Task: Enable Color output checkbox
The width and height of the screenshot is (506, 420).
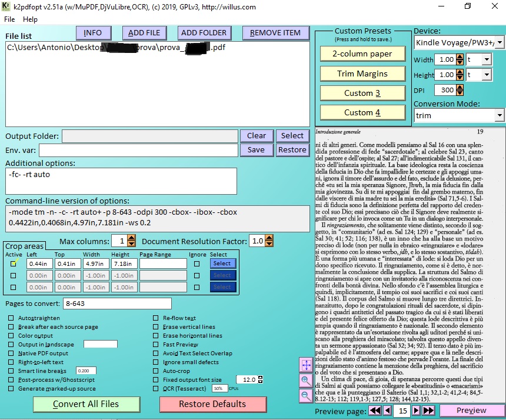Action: click(11, 335)
